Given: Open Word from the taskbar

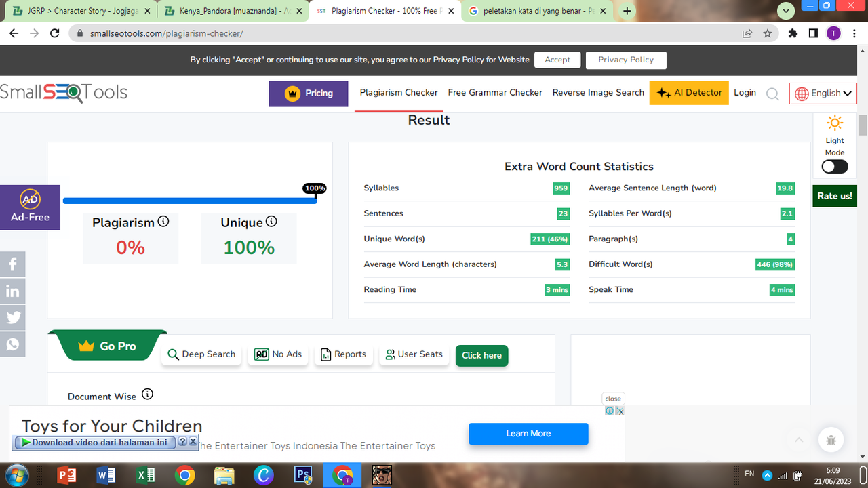Looking at the screenshot, I should (106, 475).
